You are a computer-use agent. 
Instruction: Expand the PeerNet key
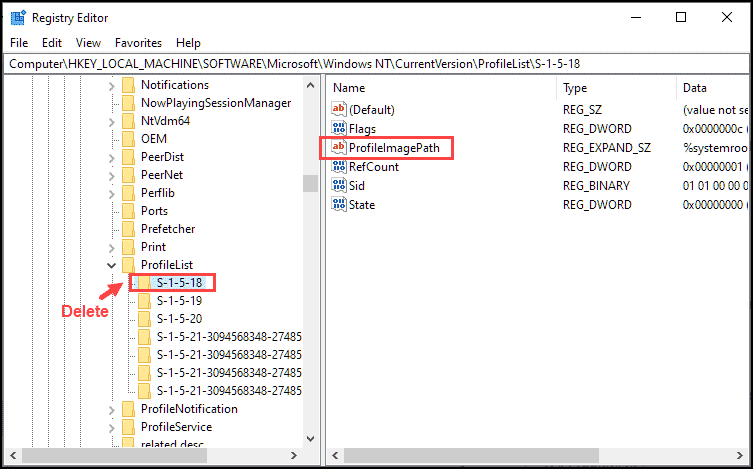[111, 176]
